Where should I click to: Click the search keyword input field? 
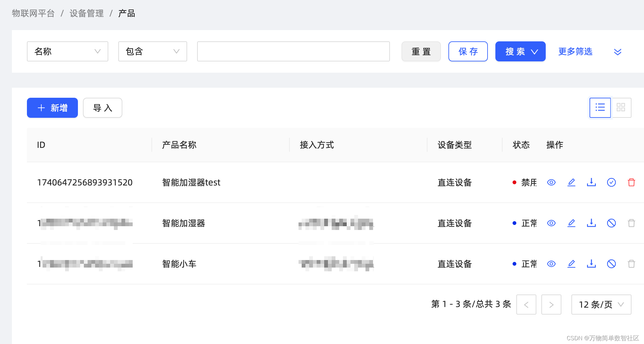294,51
